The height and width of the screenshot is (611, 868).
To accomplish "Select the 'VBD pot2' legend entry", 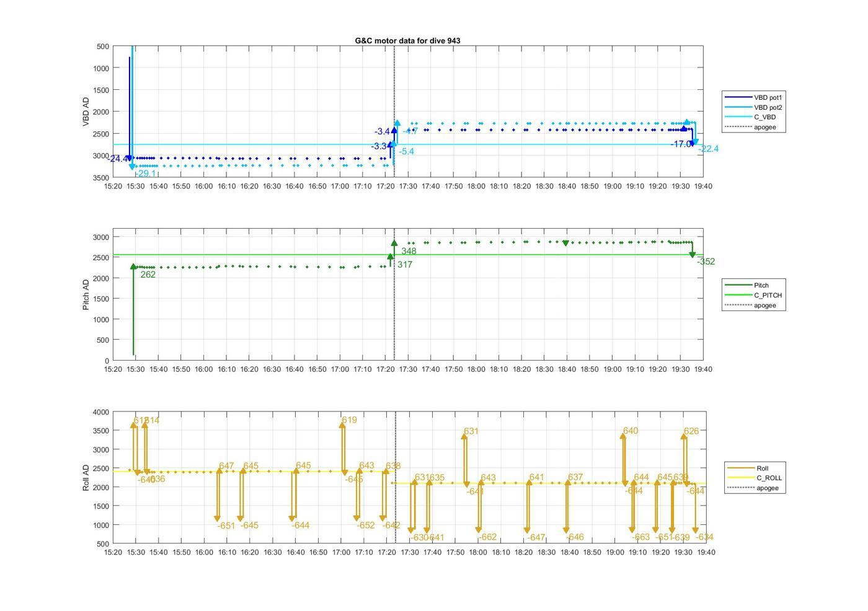I will click(x=755, y=107).
